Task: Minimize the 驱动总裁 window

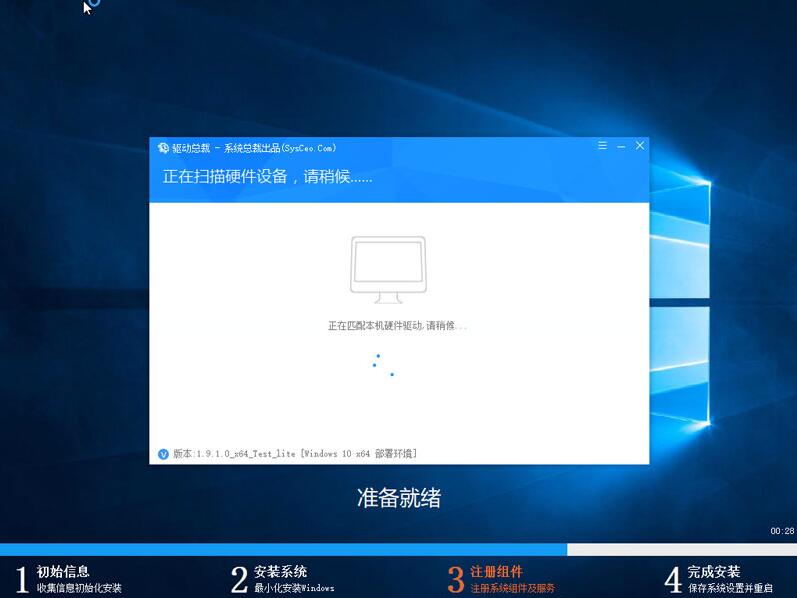Action: [x=621, y=146]
